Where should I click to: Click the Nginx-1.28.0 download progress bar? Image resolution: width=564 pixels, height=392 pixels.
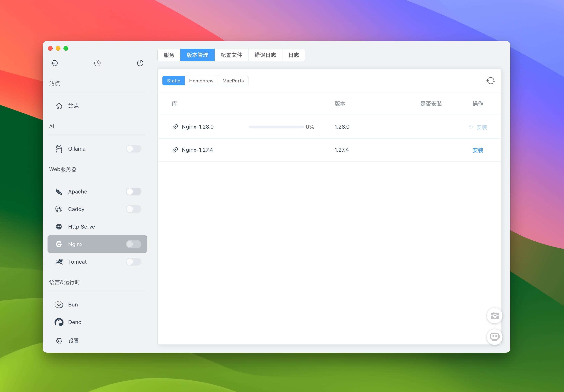pos(276,127)
